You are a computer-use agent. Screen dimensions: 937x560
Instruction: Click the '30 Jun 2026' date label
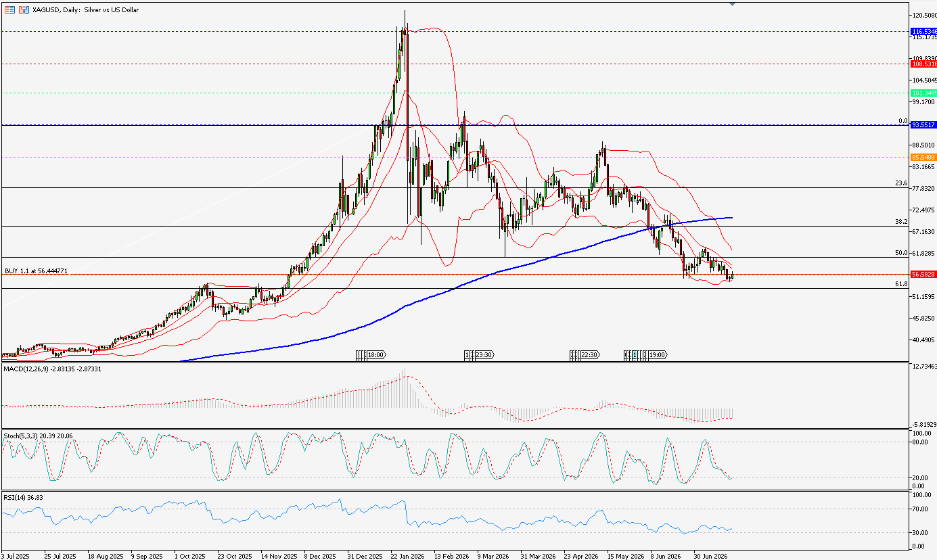(711, 555)
